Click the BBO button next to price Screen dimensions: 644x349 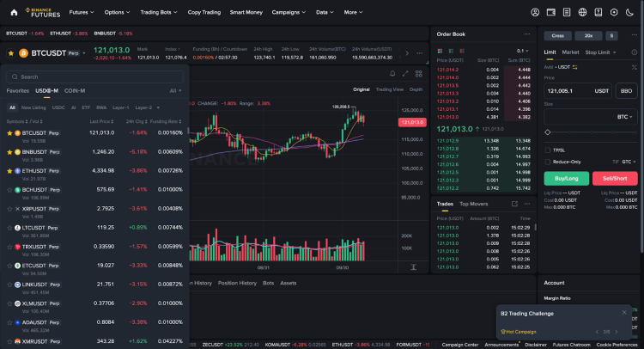(626, 89)
